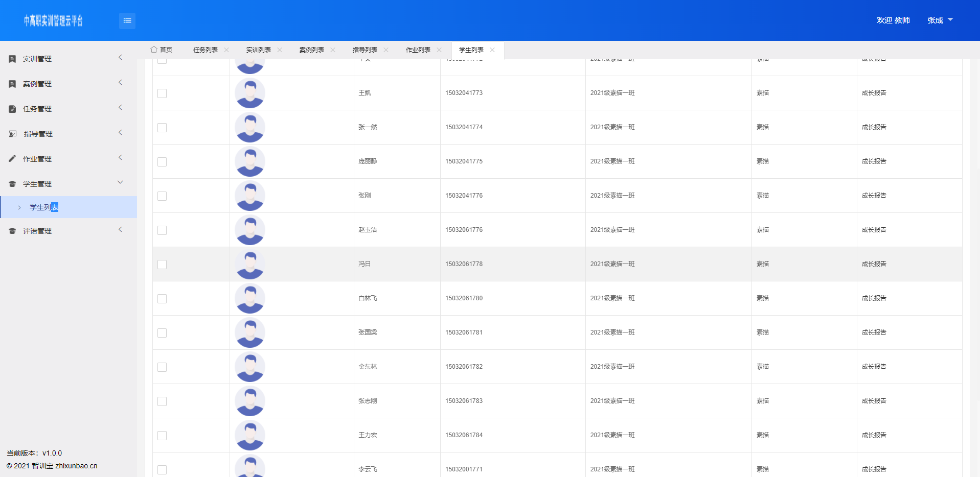Open 成长报告 for student 金东林
The image size is (980, 477).
(x=874, y=367)
